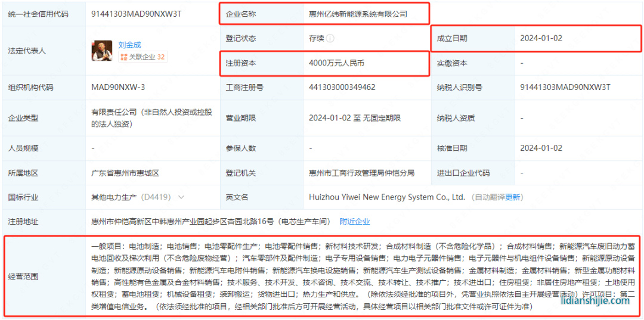Viewport: 644px width, 320px height.
Task: Click the 更新 link beside auto-translation
Action: click(513, 197)
